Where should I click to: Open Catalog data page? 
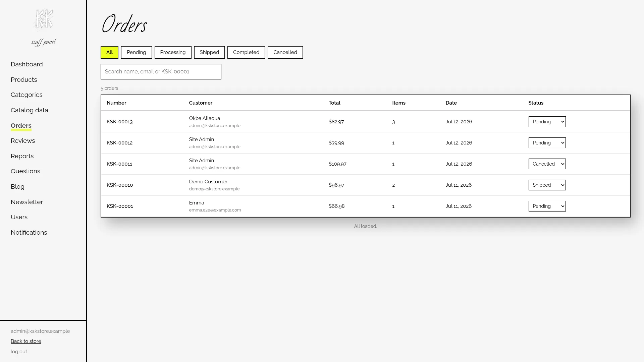[x=30, y=110]
